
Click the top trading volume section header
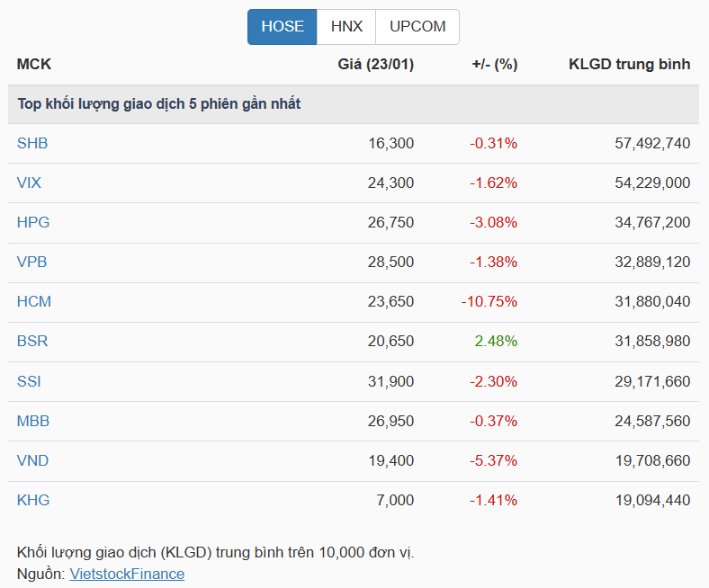coord(159,104)
